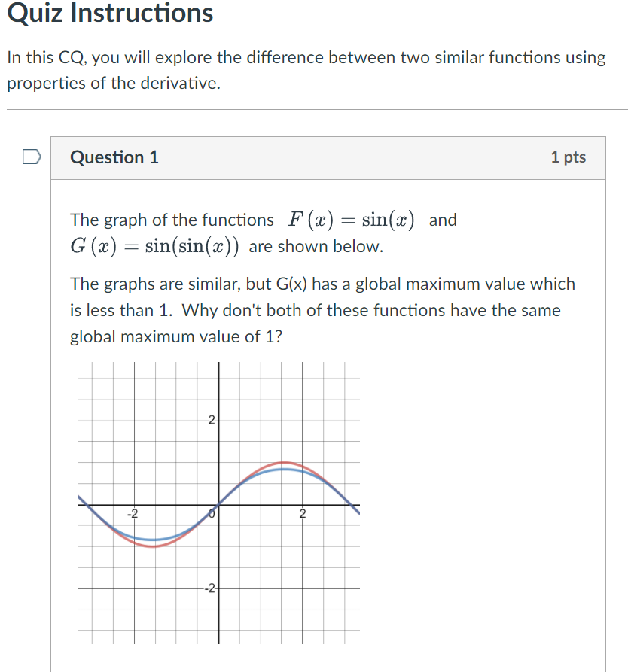Select the Question 1 header bar
The image size is (628, 672).
[x=328, y=157]
